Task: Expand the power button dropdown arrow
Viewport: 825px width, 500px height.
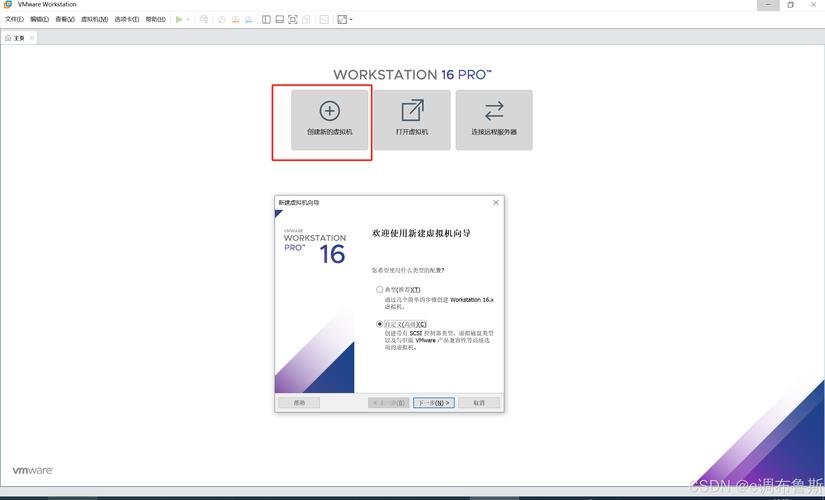Action: click(x=189, y=19)
